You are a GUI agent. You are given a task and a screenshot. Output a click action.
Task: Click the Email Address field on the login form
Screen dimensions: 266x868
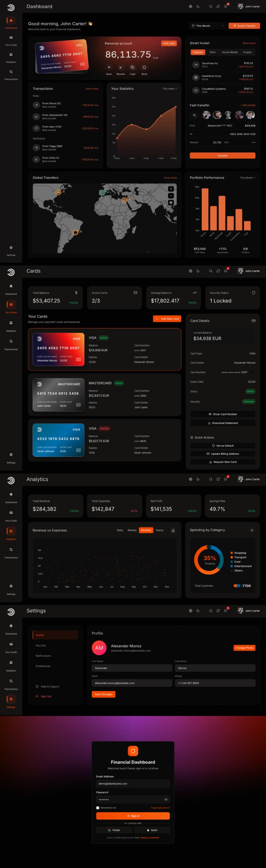(x=133, y=783)
